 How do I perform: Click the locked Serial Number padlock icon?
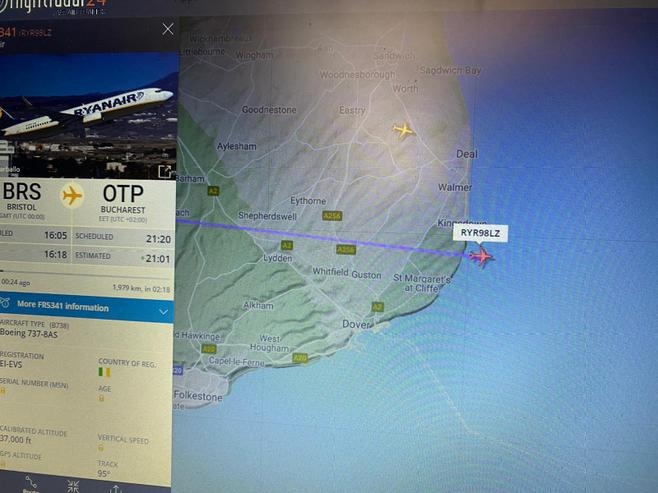pos(3,391)
